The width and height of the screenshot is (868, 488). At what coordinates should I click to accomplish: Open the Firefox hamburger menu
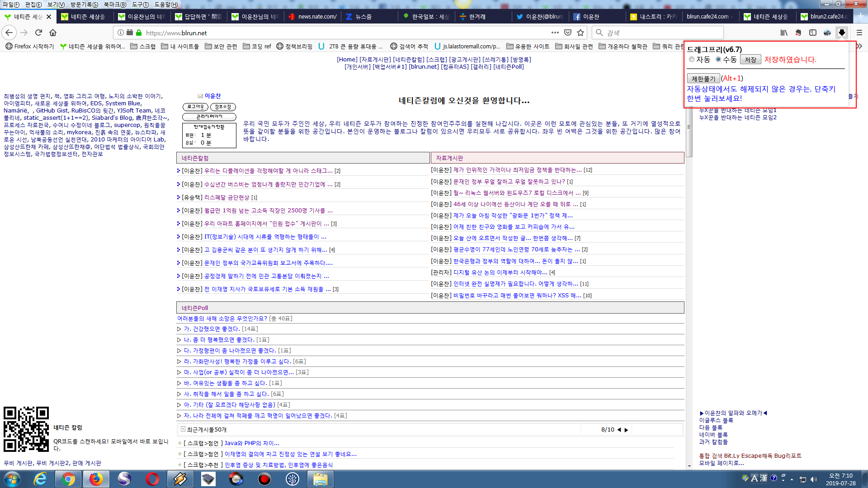click(859, 33)
